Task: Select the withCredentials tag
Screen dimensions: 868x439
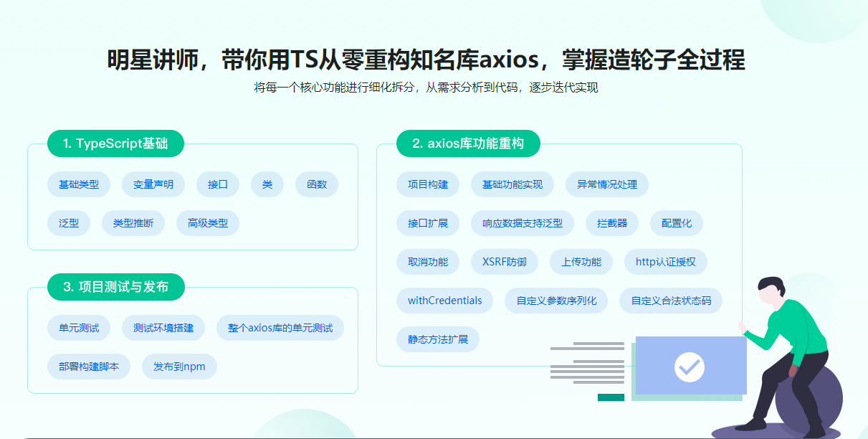Action: pos(445,301)
